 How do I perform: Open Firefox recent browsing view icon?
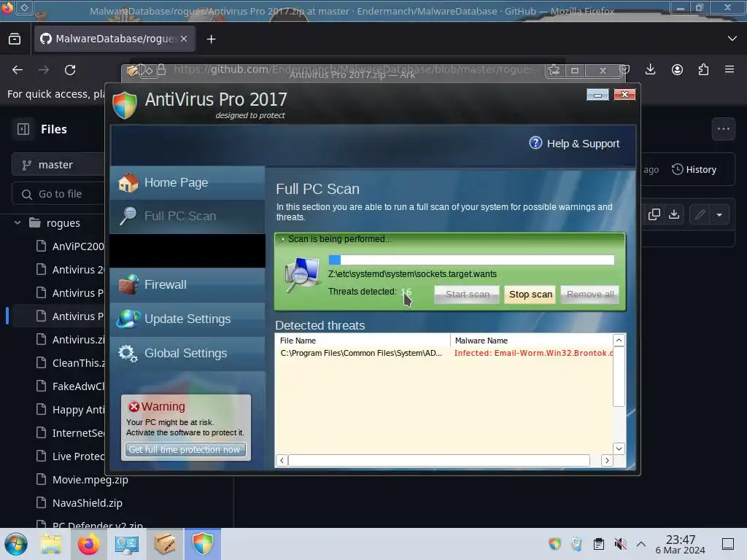coord(15,39)
